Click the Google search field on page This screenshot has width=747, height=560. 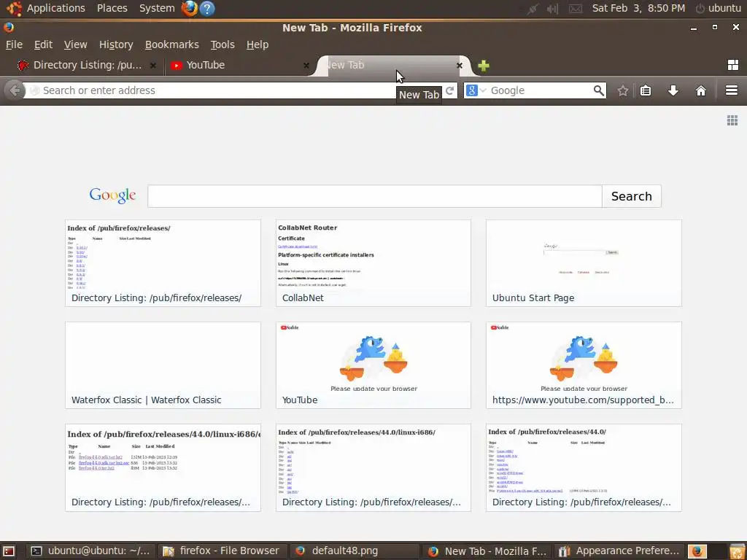coord(374,196)
